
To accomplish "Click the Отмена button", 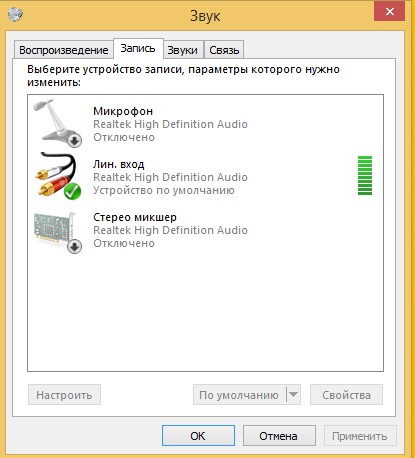I will pyautogui.click(x=279, y=435).
